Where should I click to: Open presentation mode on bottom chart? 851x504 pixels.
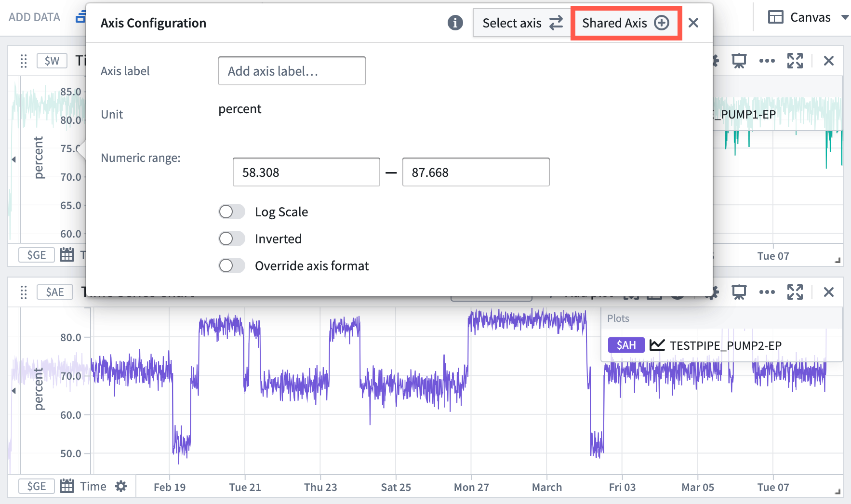coord(739,292)
